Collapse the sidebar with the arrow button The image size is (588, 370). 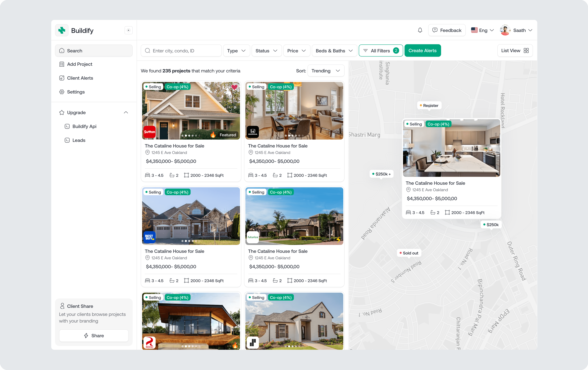pos(129,30)
